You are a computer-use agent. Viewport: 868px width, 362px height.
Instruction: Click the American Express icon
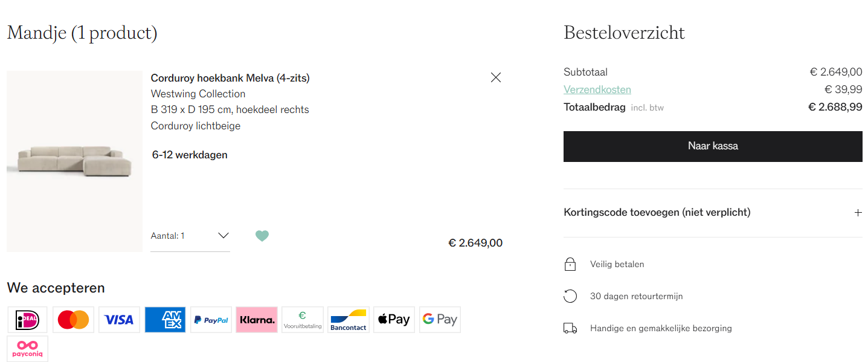165,320
